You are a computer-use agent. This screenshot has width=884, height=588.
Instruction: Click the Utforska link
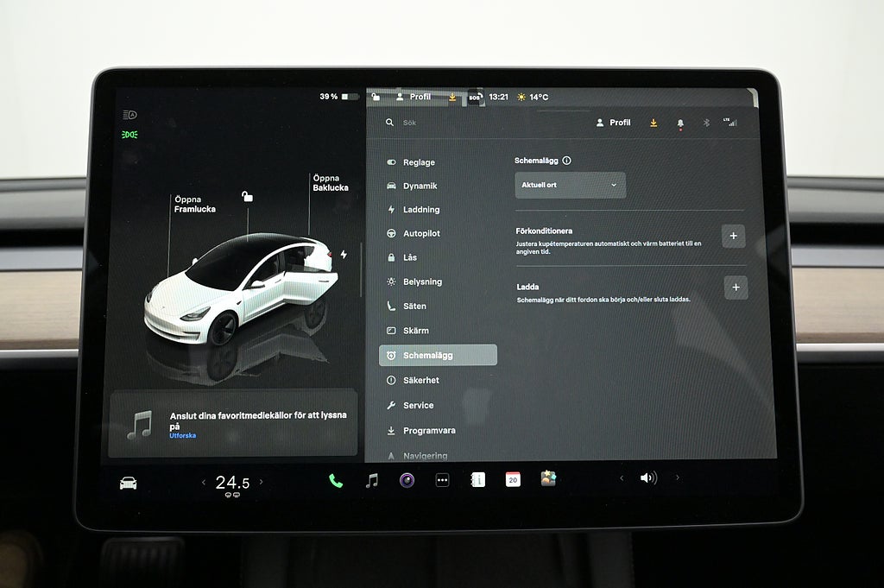[182, 436]
